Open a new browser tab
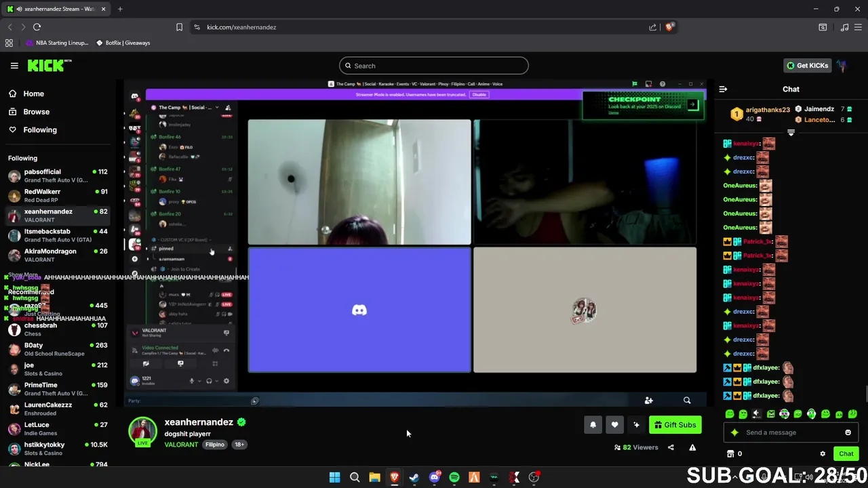The height and width of the screenshot is (488, 868). point(120,9)
